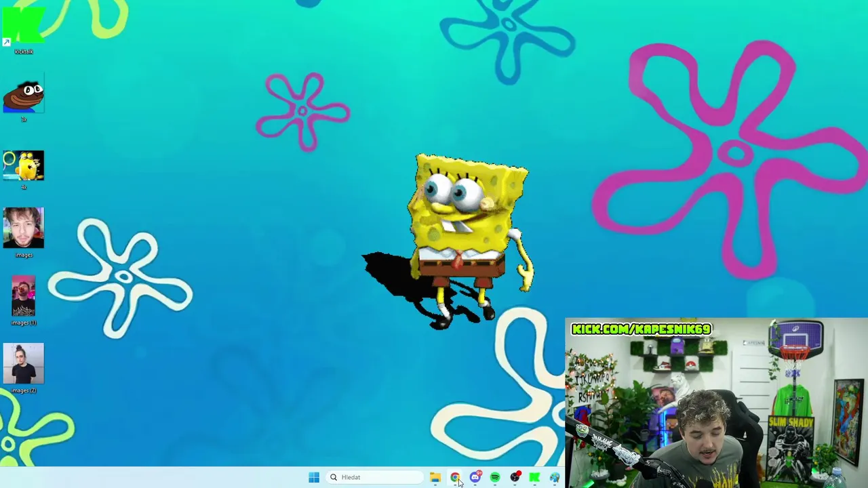Open the Paint palette icon in taskbar
This screenshot has width=868, height=488.
coord(555,477)
